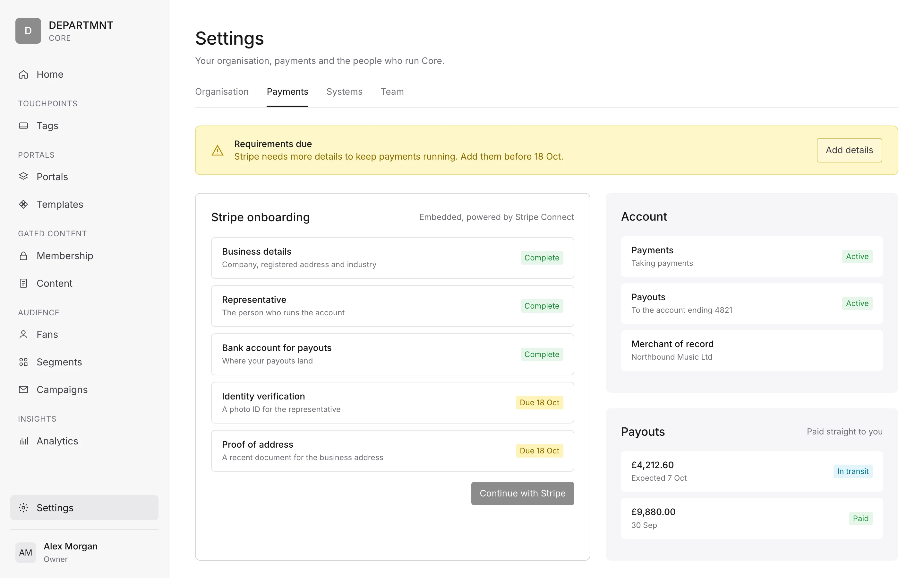Click 'Northbound Music Ltd' merchant text

tap(672, 357)
